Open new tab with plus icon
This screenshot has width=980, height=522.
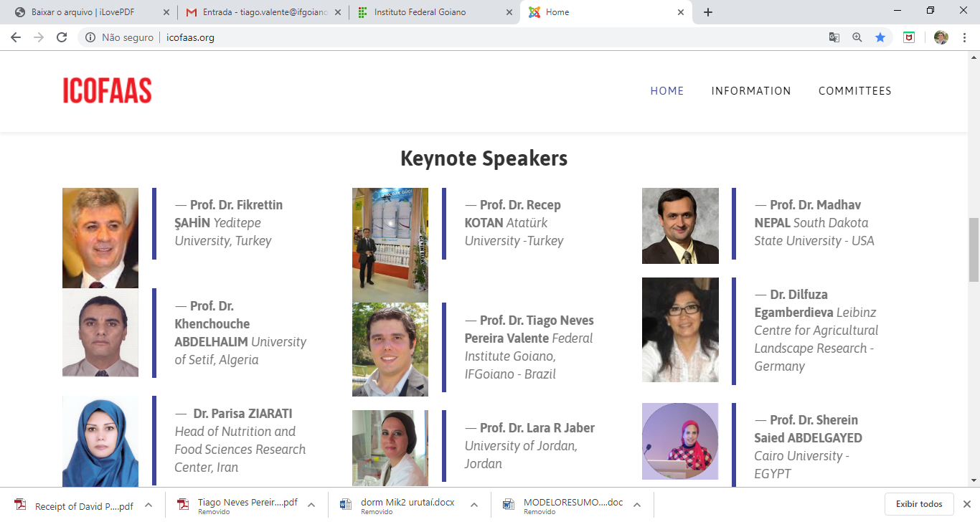pyautogui.click(x=708, y=12)
